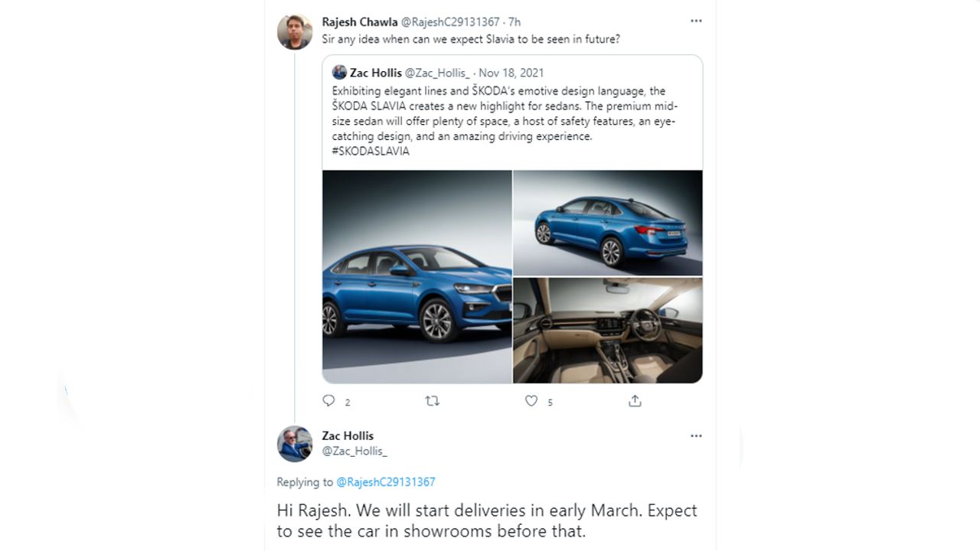Click Zac Hollis's avatar in the quoted tweet

pyautogui.click(x=339, y=73)
